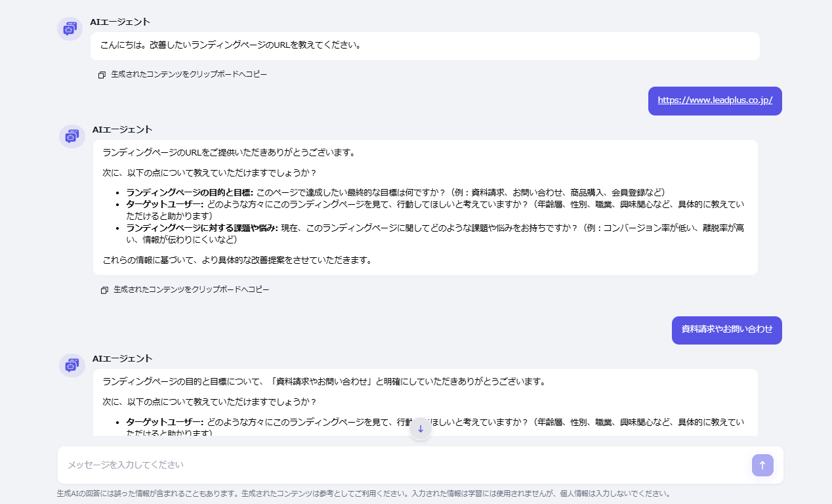Click the purple upward send arrow icon

point(762,465)
